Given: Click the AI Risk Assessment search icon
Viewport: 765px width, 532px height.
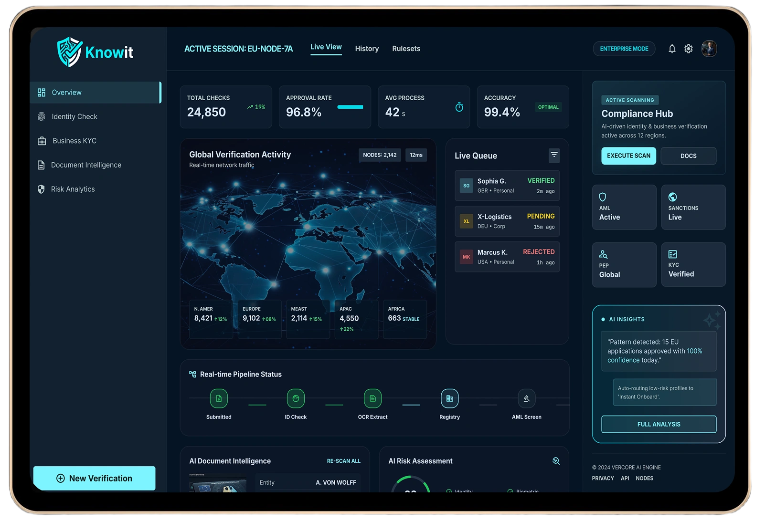Looking at the screenshot, I should pos(556,461).
